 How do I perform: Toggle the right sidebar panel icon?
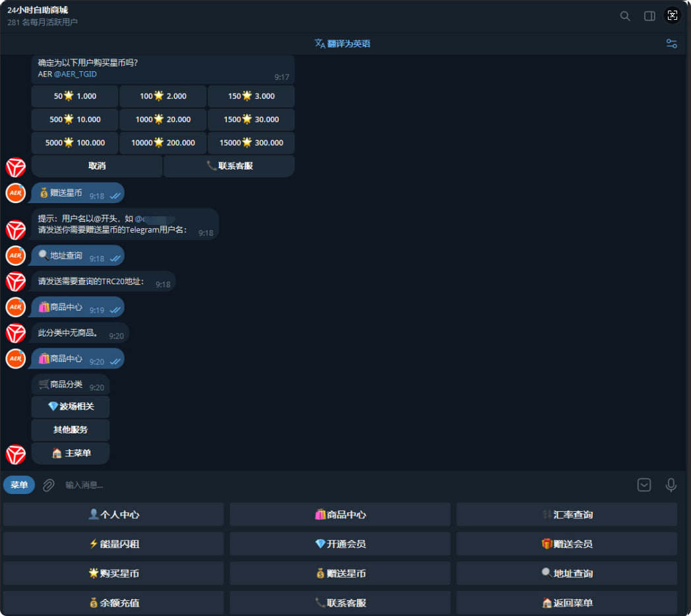pyautogui.click(x=649, y=16)
